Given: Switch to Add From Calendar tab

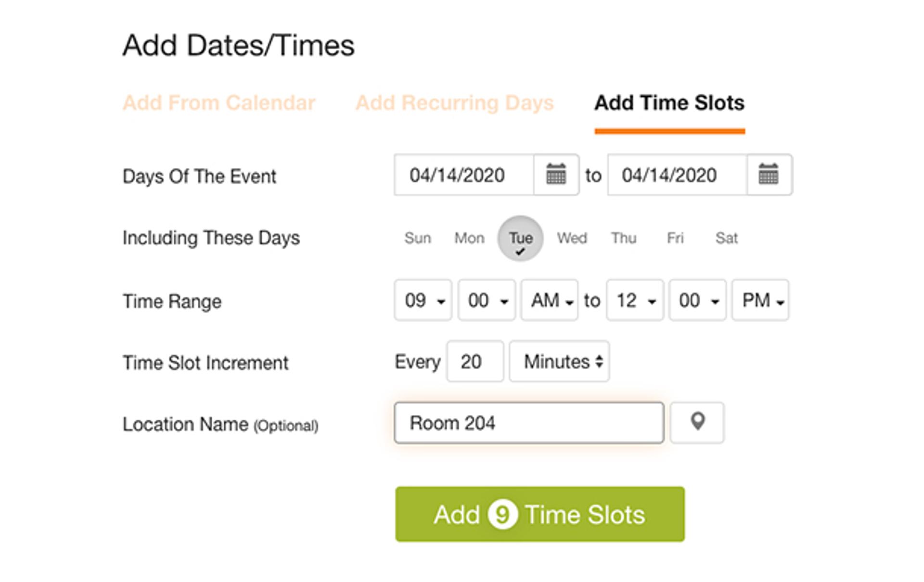Looking at the screenshot, I should point(219,103).
